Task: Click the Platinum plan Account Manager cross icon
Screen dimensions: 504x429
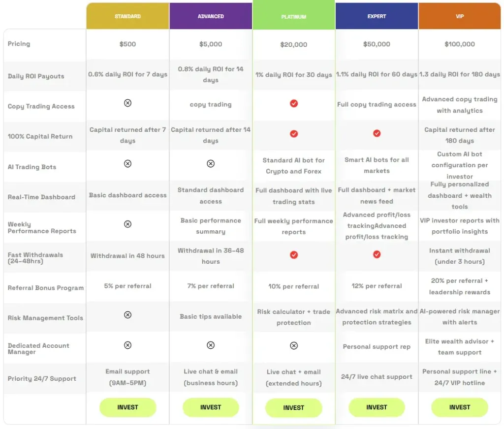Action: pos(294,346)
